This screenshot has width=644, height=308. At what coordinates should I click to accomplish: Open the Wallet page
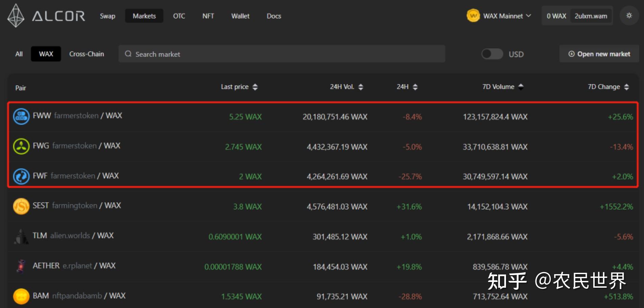coord(240,16)
